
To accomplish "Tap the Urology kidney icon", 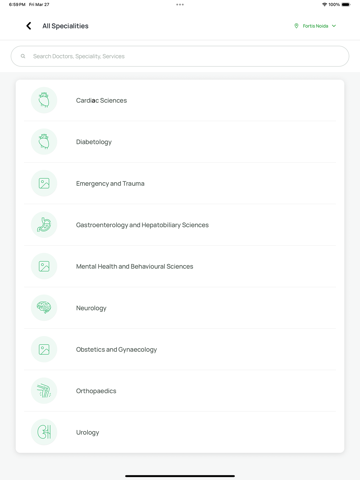I will (44, 432).
